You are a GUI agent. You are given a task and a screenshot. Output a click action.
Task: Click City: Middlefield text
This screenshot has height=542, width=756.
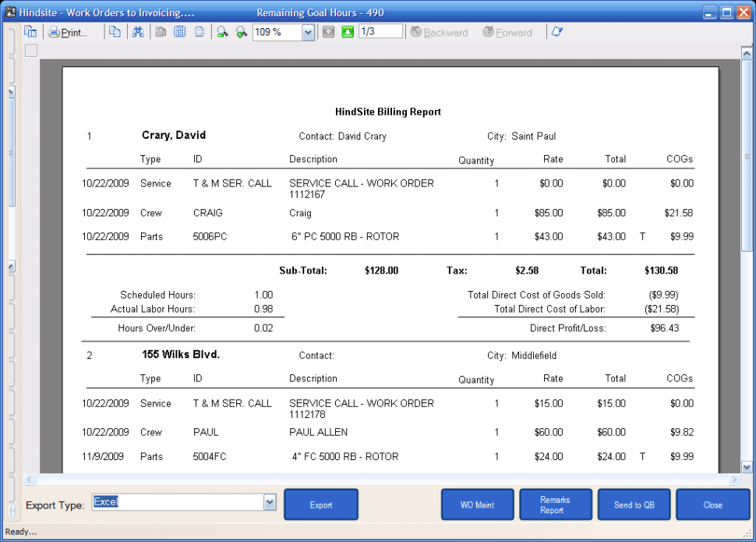(x=521, y=355)
